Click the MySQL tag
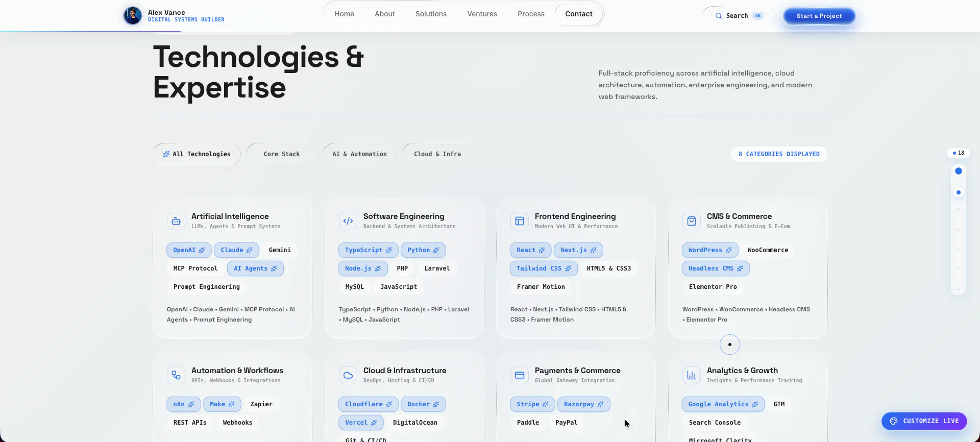The image size is (980, 442). 355,287
